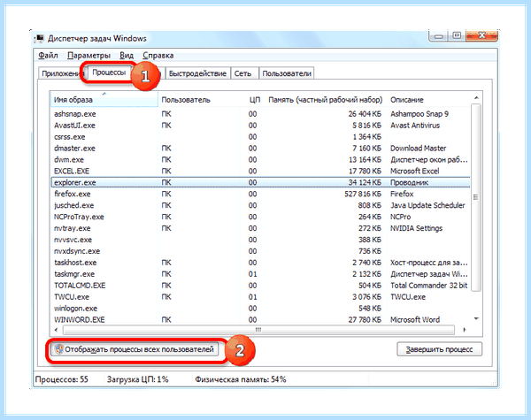This screenshot has height=420, width=531.
Task: Click the vertical scrollbar thumb
Action: (476, 197)
